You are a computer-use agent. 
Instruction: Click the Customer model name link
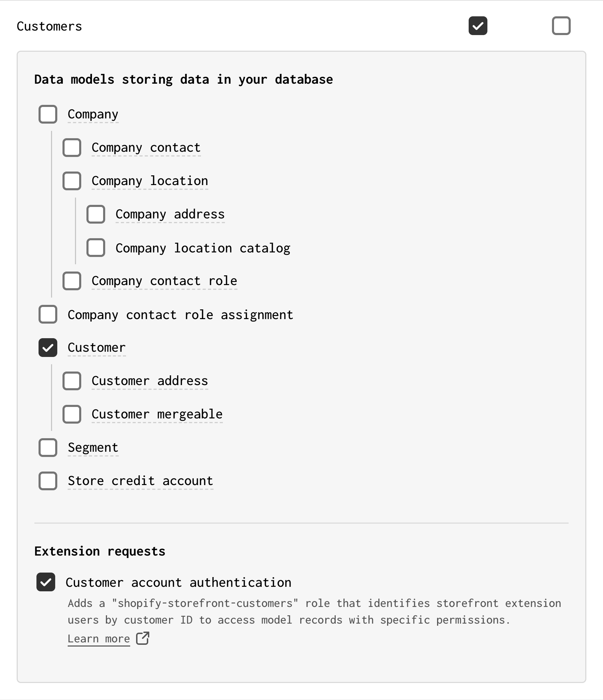click(x=97, y=347)
